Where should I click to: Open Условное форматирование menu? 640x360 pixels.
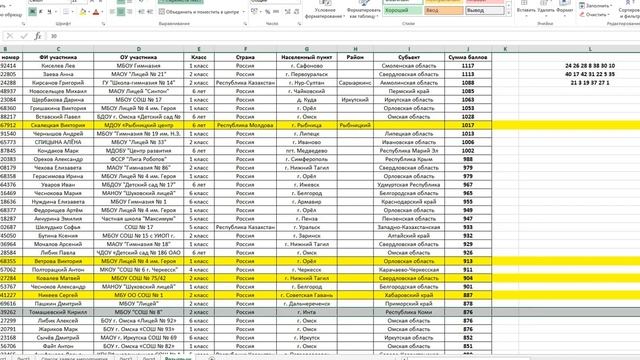(x=325, y=9)
